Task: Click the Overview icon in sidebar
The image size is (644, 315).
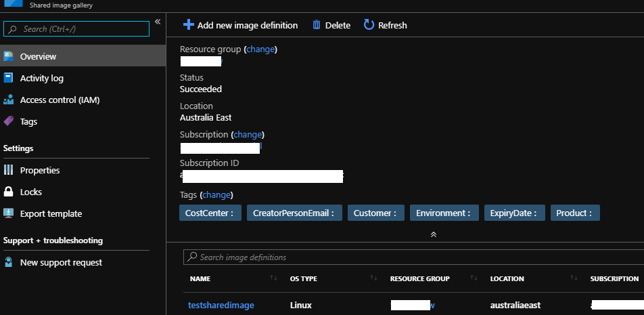Action: click(x=9, y=56)
